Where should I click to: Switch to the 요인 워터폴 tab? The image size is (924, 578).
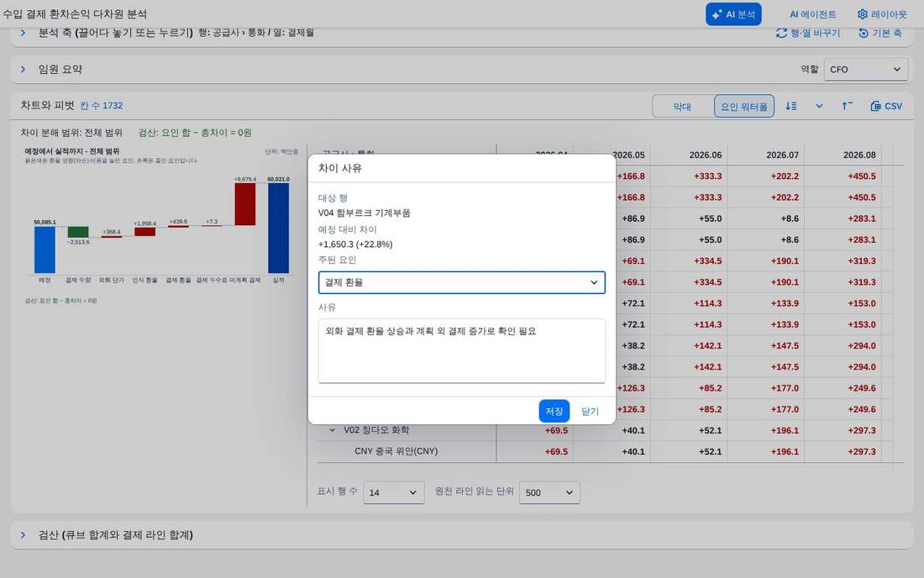tap(744, 106)
